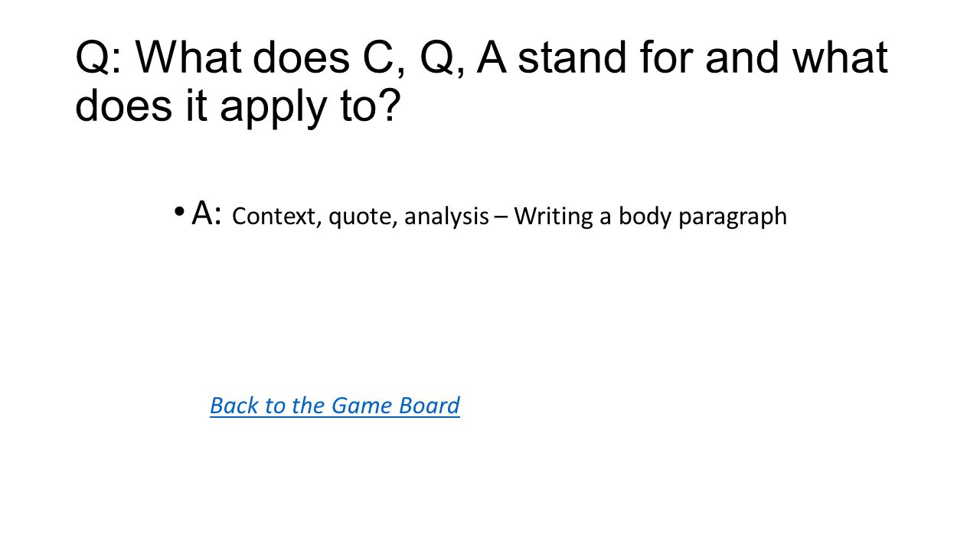Click the words stand for in the title
The image size is (980, 551).
[606, 57]
